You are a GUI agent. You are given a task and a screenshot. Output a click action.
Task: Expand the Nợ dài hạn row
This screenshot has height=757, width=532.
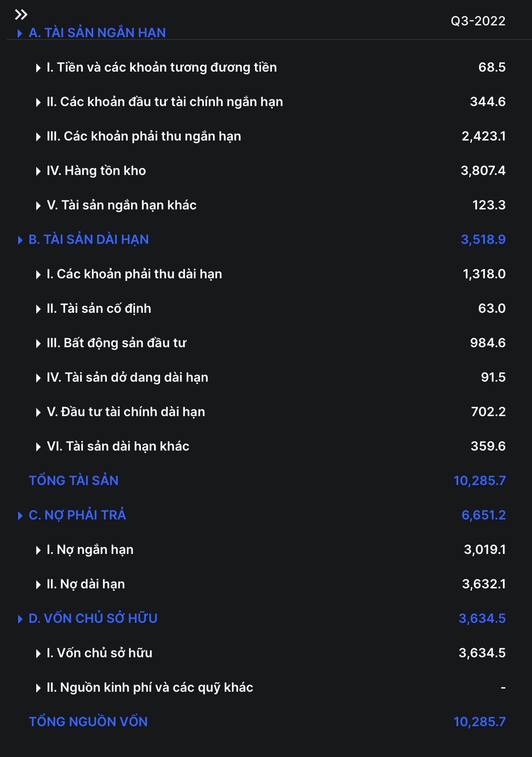click(x=38, y=585)
